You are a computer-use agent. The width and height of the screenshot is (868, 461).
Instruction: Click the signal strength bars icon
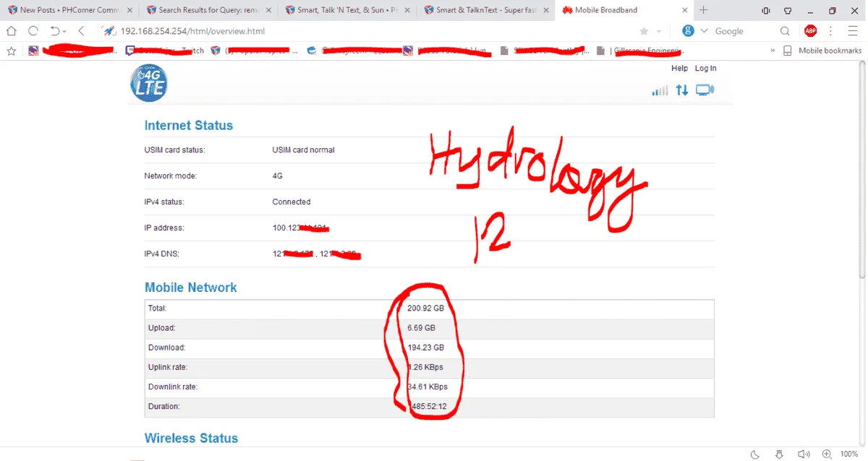pyautogui.click(x=660, y=90)
